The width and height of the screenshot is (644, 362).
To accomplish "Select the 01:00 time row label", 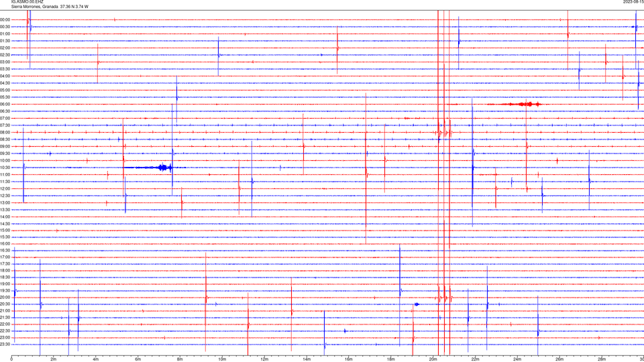I will 5,34.
